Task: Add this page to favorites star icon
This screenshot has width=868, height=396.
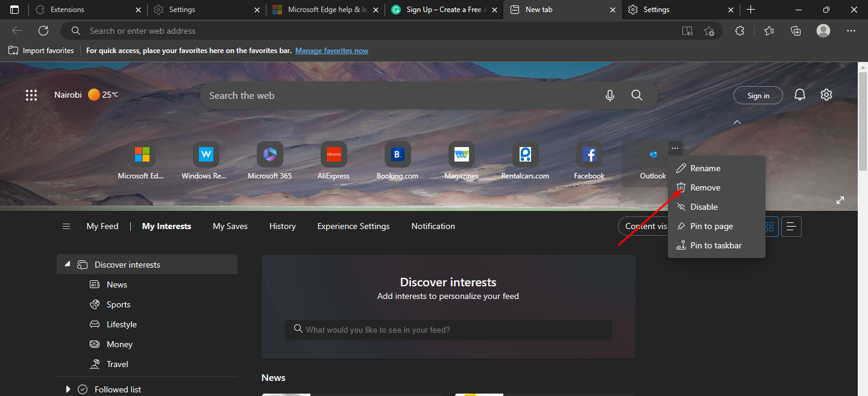Action: coord(709,31)
